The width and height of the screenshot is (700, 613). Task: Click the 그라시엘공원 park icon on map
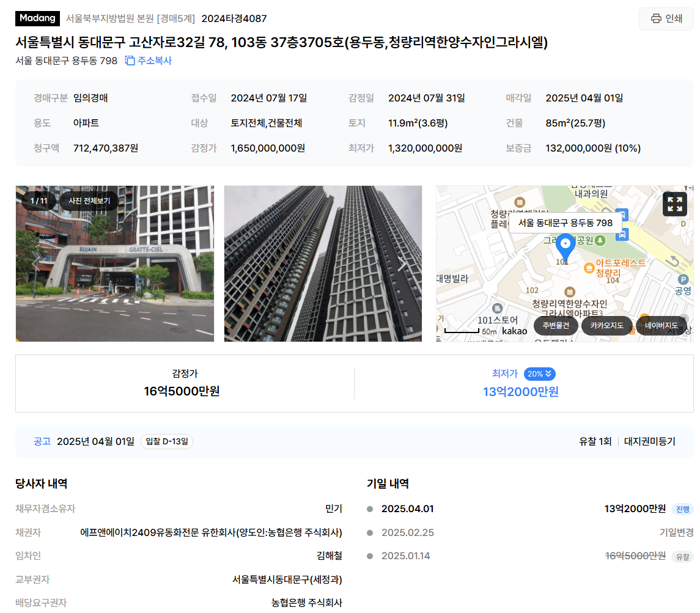(600, 240)
